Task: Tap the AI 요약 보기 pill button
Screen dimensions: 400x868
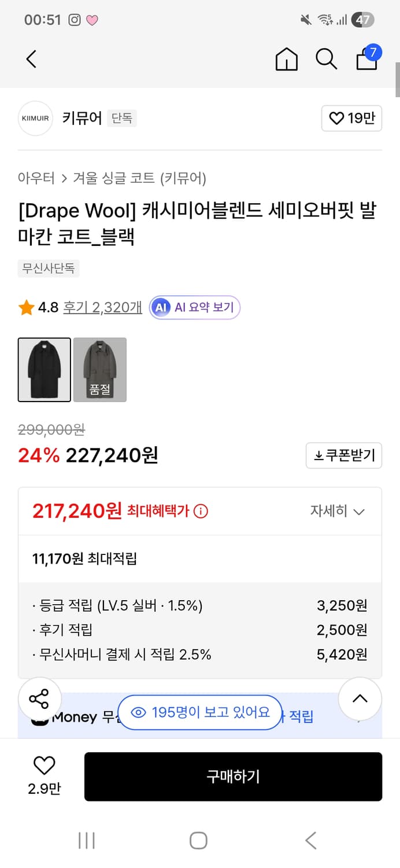Action: click(x=194, y=307)
